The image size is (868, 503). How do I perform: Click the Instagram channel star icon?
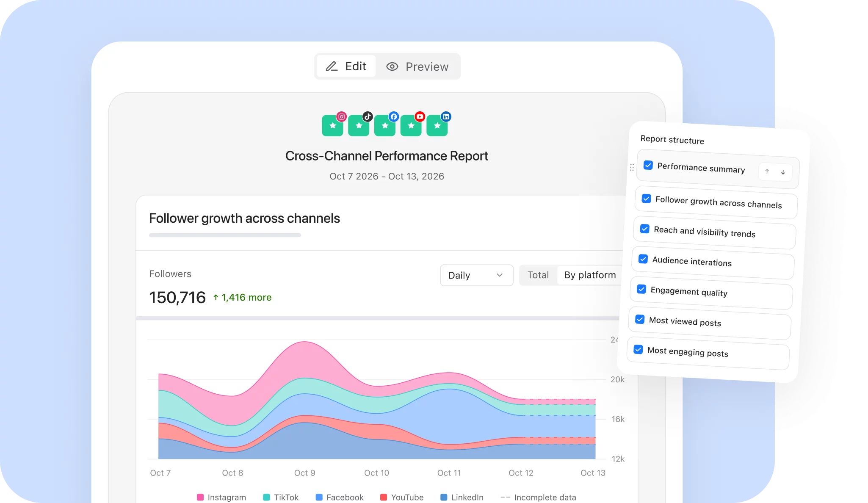(332, 126)
